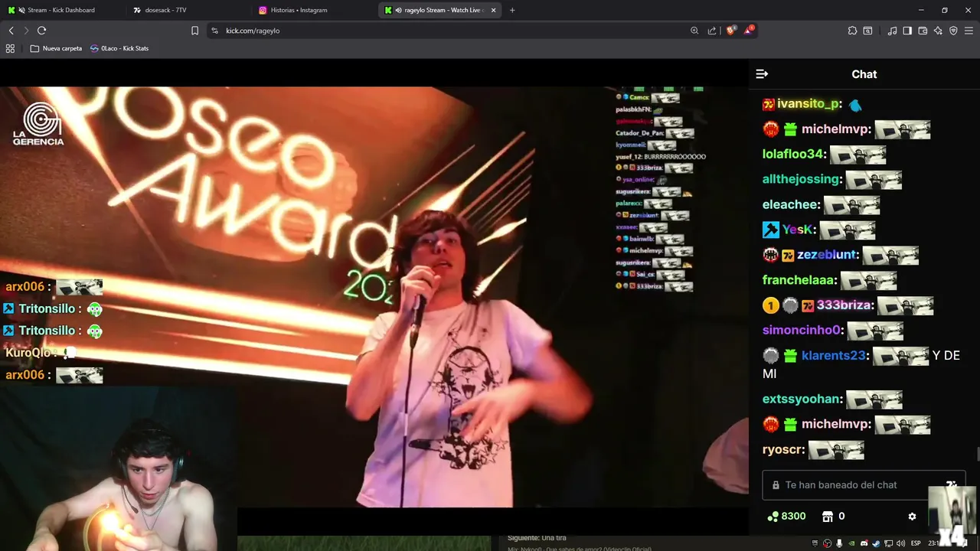
Task: Open Brave Shields lion icon
Action: coord(731,31)
